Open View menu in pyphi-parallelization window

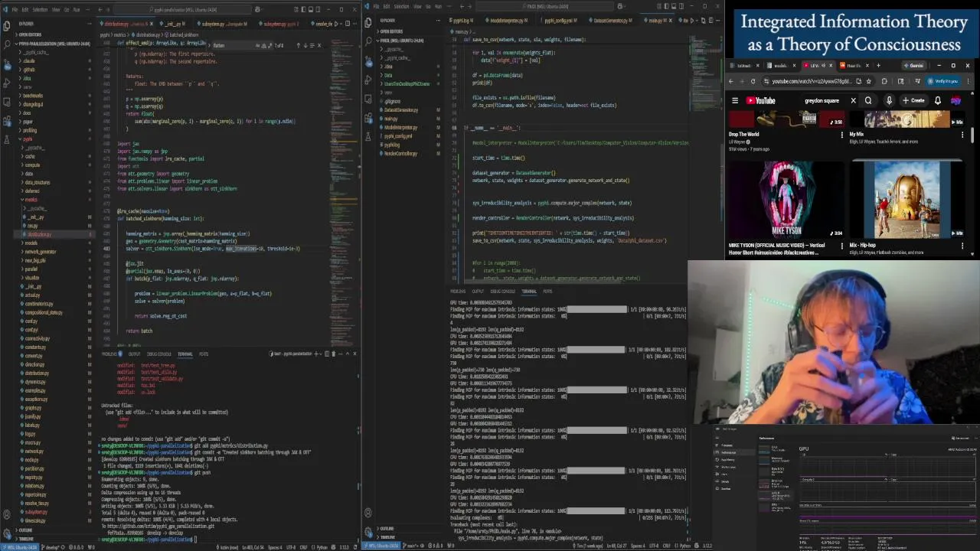tap(56, 10)
